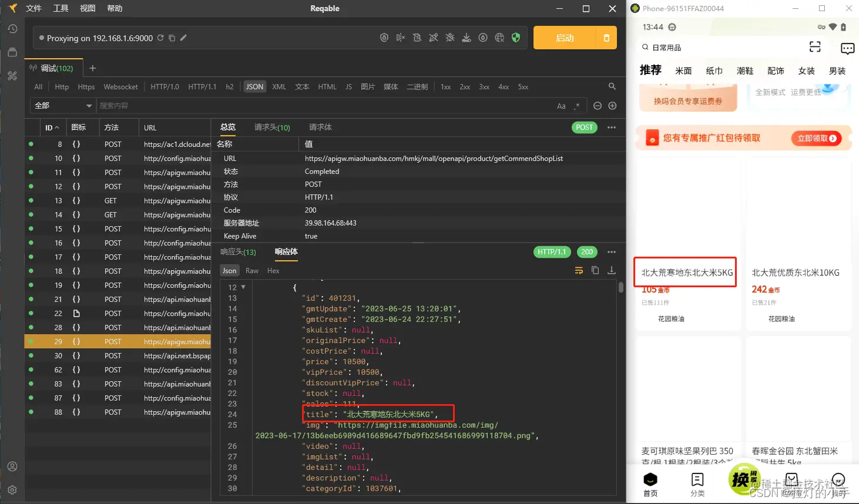This screenshot has width=859, height=504.
Task: Select request row with ID 88
Action: (118, 412)
